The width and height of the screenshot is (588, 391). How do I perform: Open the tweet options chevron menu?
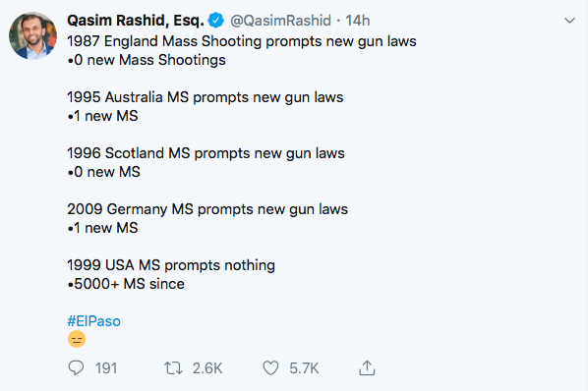[x=569, y=21]
